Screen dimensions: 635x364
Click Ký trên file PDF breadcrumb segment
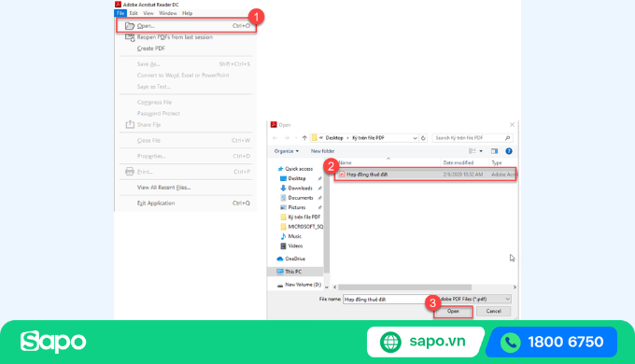click(x=368, y=138)
